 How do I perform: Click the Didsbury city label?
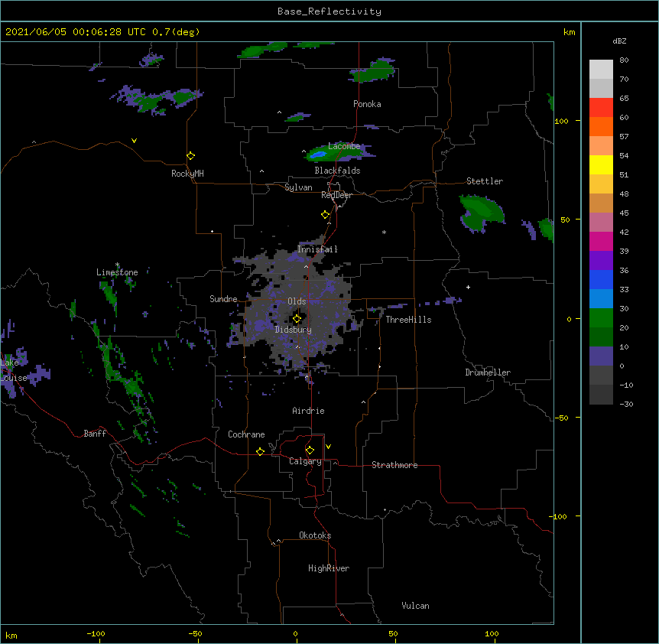pos(294,330)
